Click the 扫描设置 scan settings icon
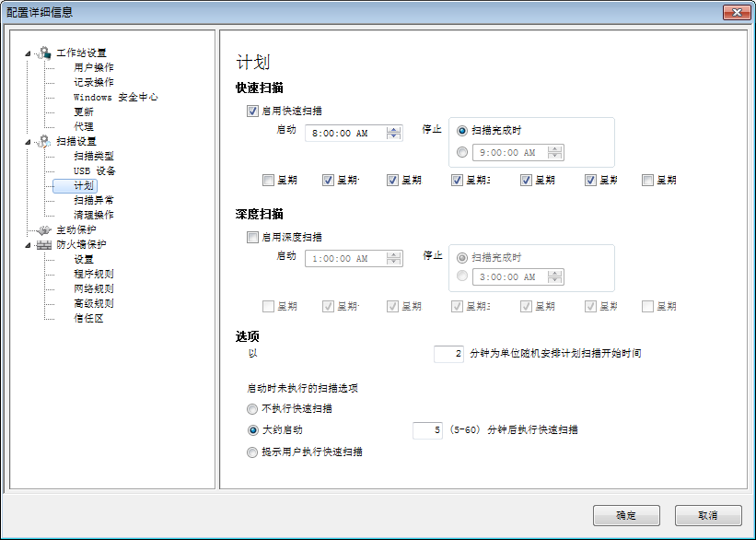Viewport: 756px width, 540px height. (43, 141)
